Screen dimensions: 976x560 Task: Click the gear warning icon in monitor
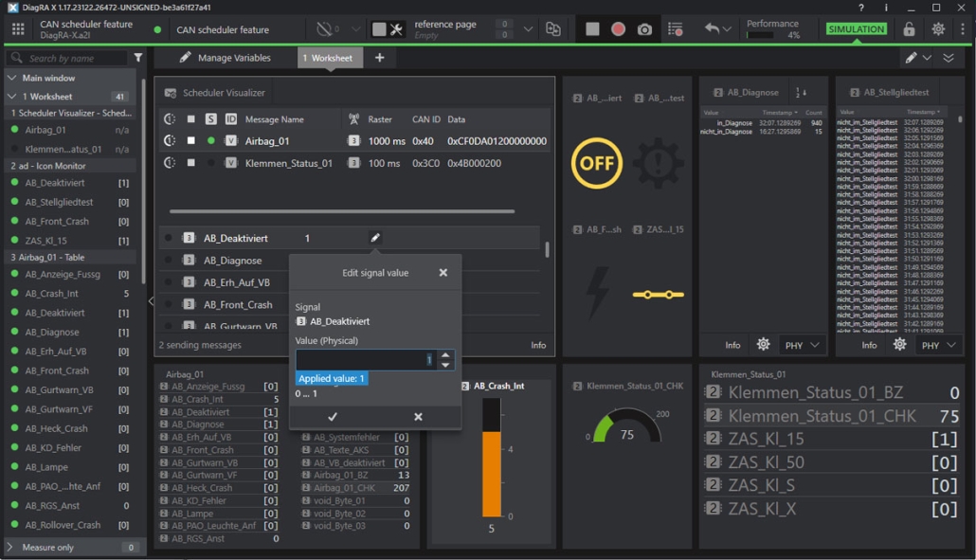658,164
